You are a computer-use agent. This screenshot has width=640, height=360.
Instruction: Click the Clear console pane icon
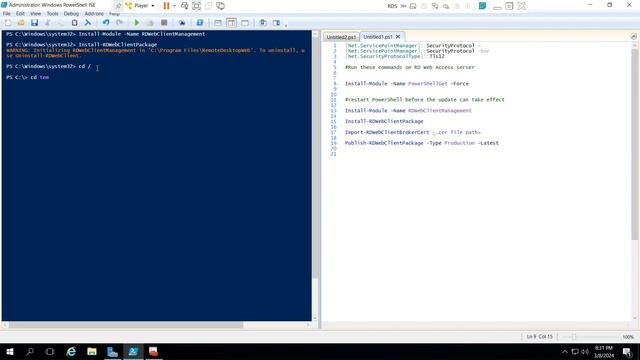tap(88, 23)
